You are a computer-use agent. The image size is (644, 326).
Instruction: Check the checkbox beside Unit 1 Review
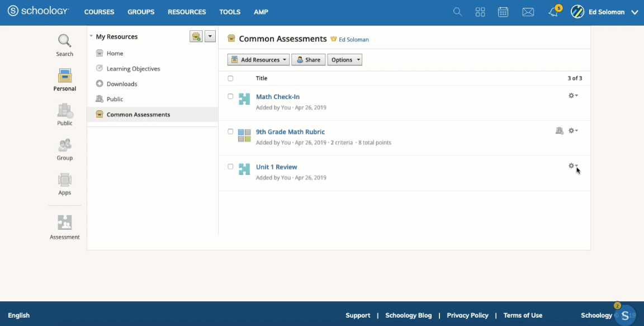tap(231, 166)
